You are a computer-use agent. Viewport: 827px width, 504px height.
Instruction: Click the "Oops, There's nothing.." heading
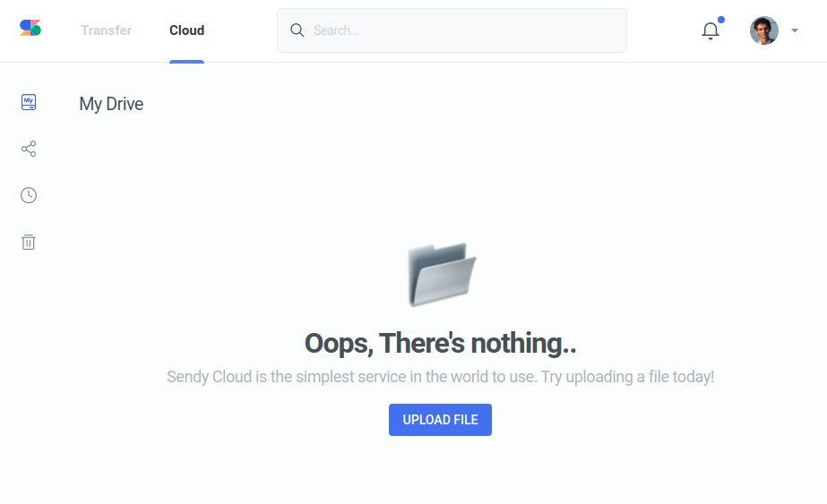click(440, 343)
